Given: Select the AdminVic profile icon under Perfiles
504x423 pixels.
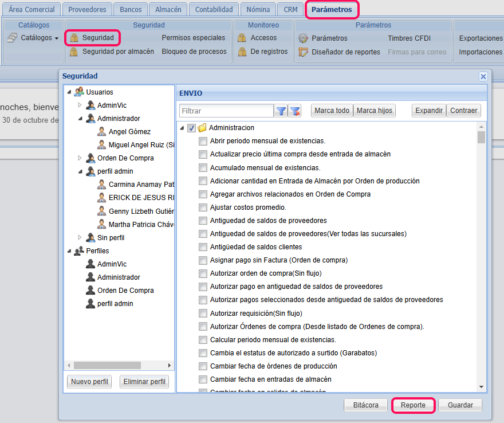Looking at the screenshot, I should pyautogui.click(x=90, y=264).
